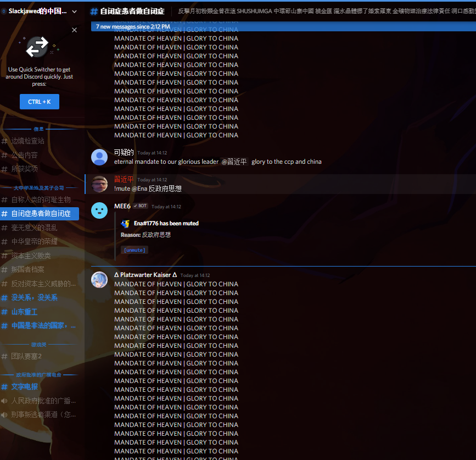Open the 所获奖项 channel
The image size is (476, 460).
(x=40, y=169)
